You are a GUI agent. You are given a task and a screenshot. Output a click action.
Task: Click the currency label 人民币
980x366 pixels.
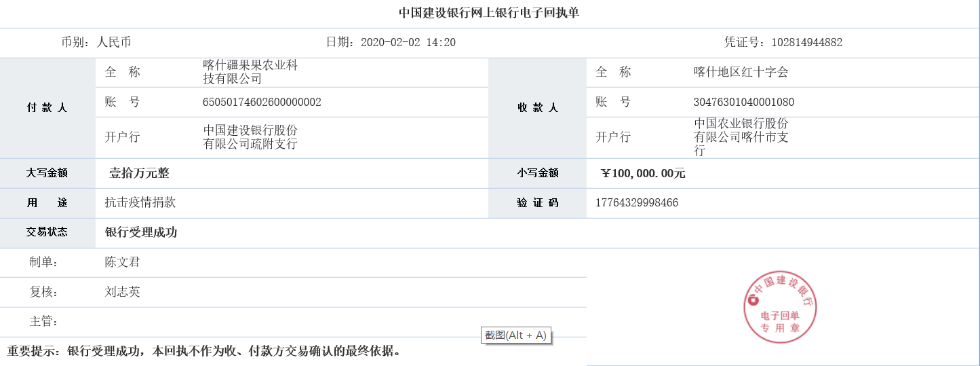coord(114,42)
